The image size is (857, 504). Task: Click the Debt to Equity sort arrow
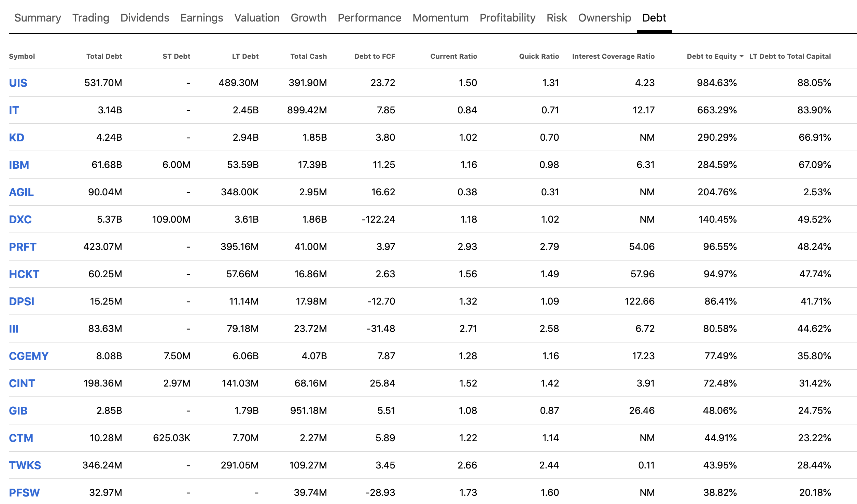click(742, 56)
